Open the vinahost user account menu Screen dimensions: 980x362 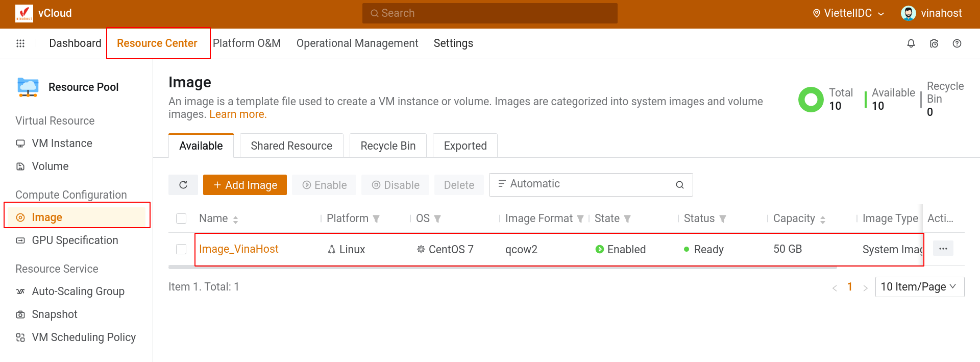tap(932, 13)
